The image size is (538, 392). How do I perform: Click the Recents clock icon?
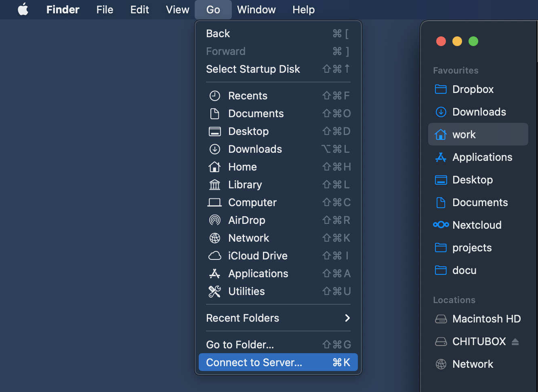[x=215, y=96]
